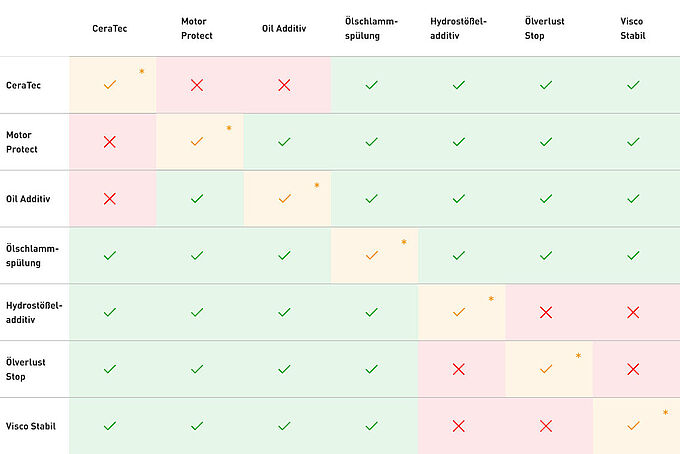Click red X at CeraTec row, Motor Protect column
Image resolution: width=680 pixels, height=454 pixels.
[197, 85]
